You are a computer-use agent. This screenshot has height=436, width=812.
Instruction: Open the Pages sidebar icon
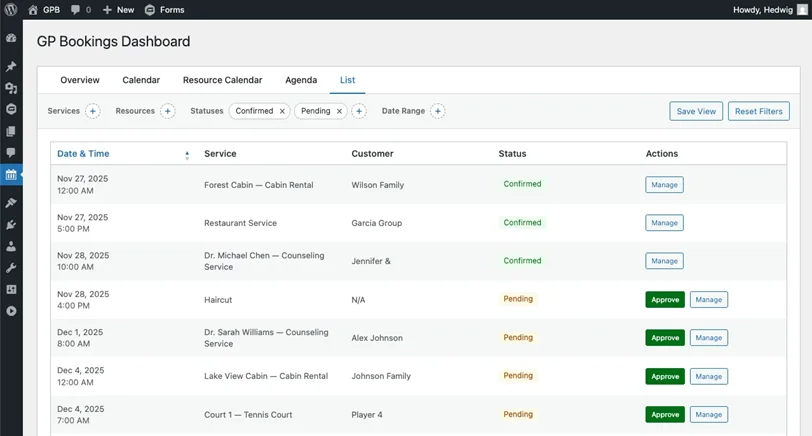point(11,132)
